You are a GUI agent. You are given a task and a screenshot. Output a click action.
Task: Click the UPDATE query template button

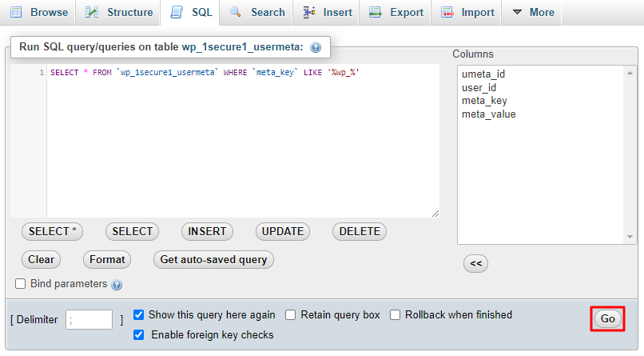pyautogui.click(x=283, y=231)
